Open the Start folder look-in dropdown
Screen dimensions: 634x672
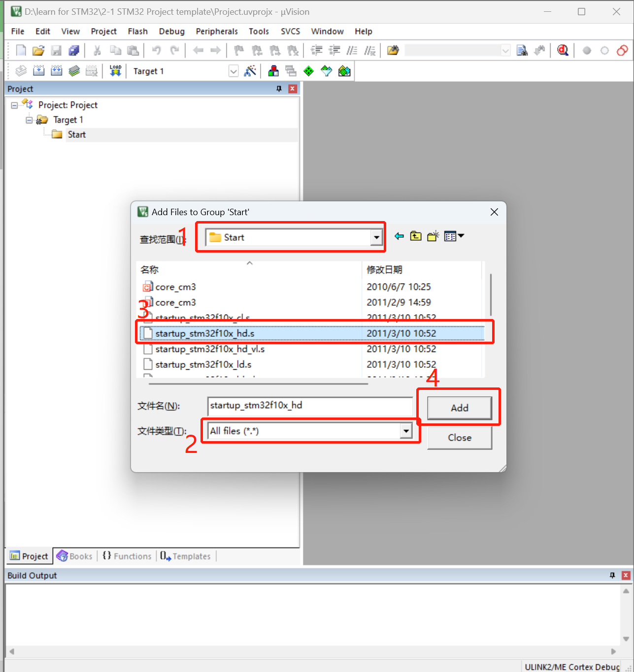pos(376,237)
